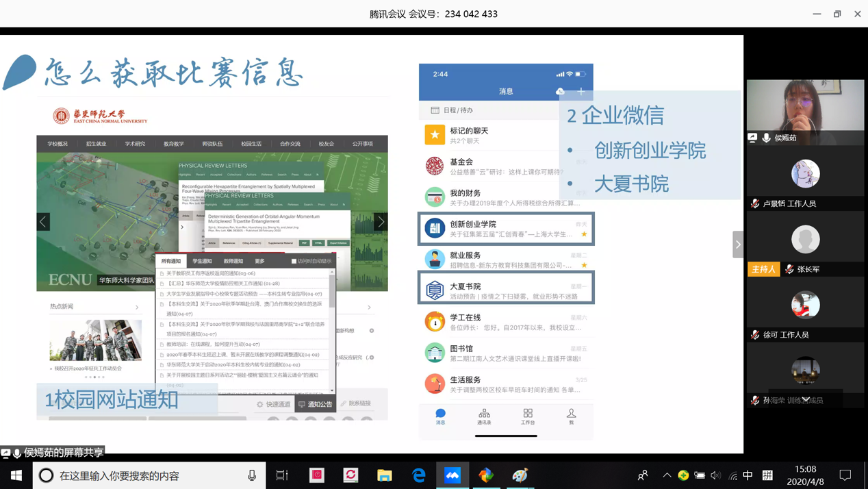
Task: Open Tencent Meeting taskbar icon
Action: click(x=452, y=475)
